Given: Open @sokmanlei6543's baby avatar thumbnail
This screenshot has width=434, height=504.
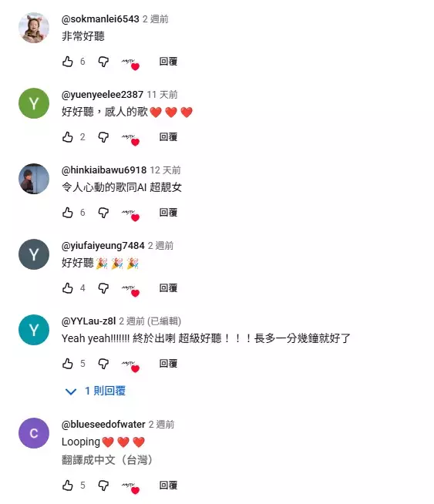Looking at the screenshot, I should tap(34, 28).
